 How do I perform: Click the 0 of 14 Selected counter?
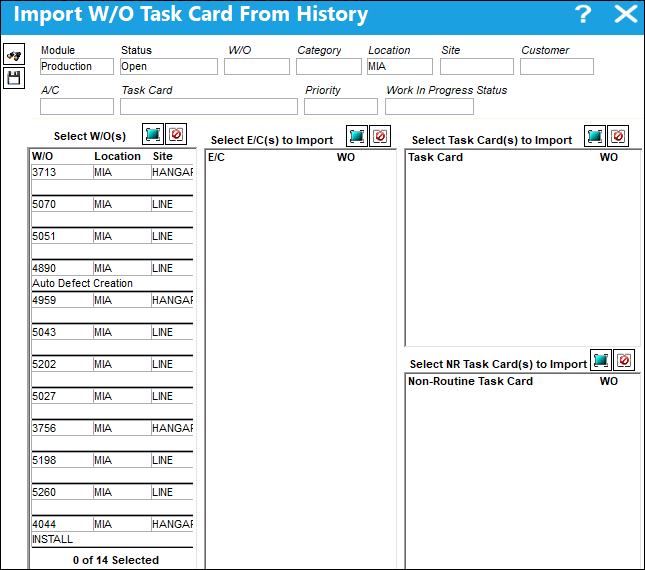click(116, 560)
